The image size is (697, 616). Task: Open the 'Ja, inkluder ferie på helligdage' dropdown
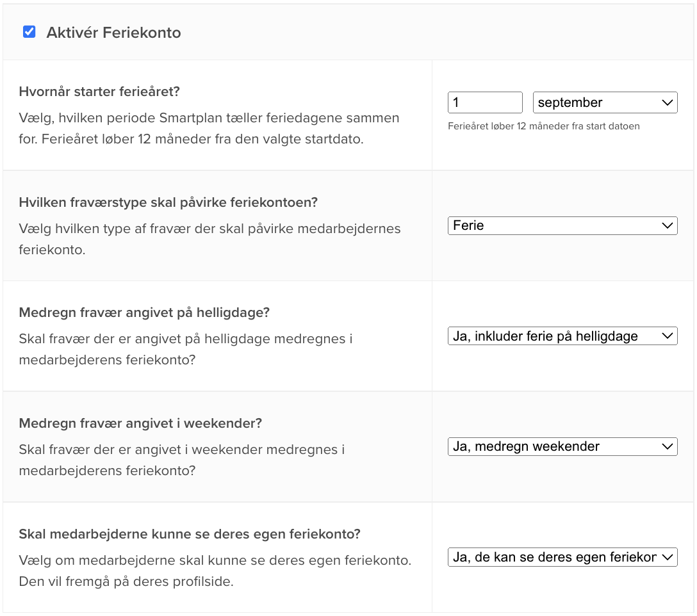coord(562,336)
